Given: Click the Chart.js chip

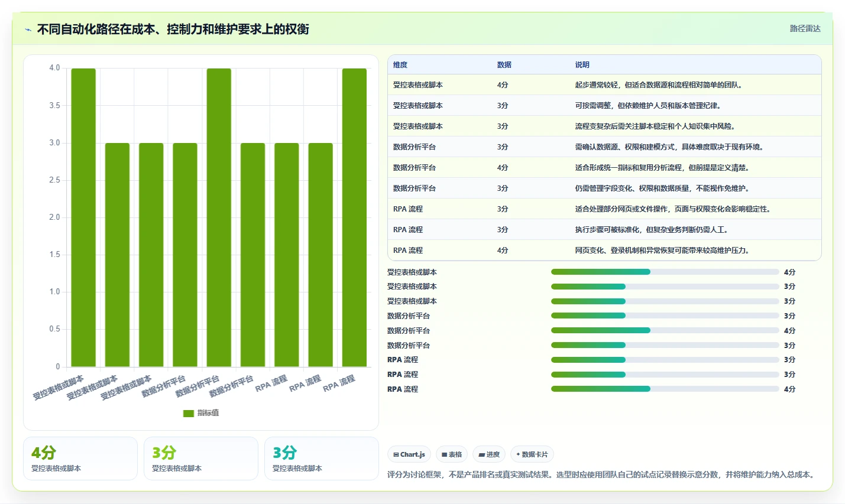Looking at the screenshot, I should (409, 454).
